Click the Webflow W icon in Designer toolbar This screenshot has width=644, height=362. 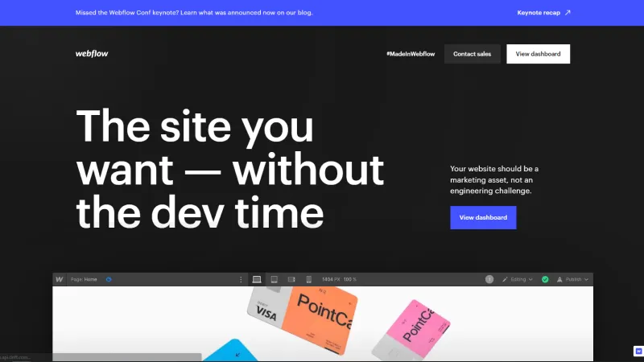pyautogui.click(x=59, y=279)
